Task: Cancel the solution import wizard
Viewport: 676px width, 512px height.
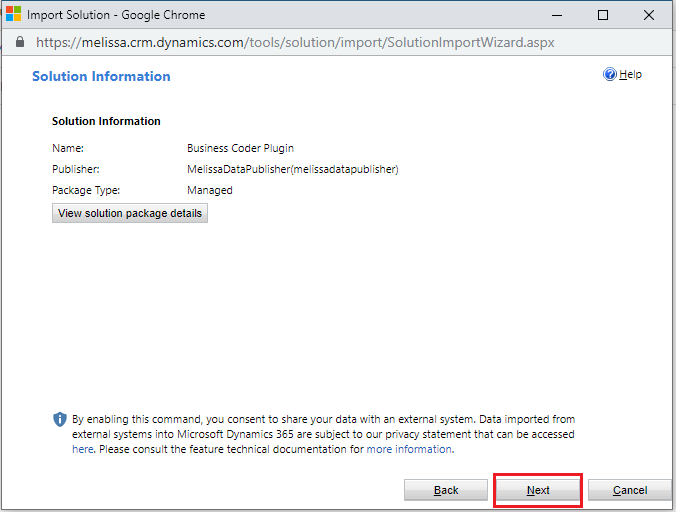Action: (629, 490)
